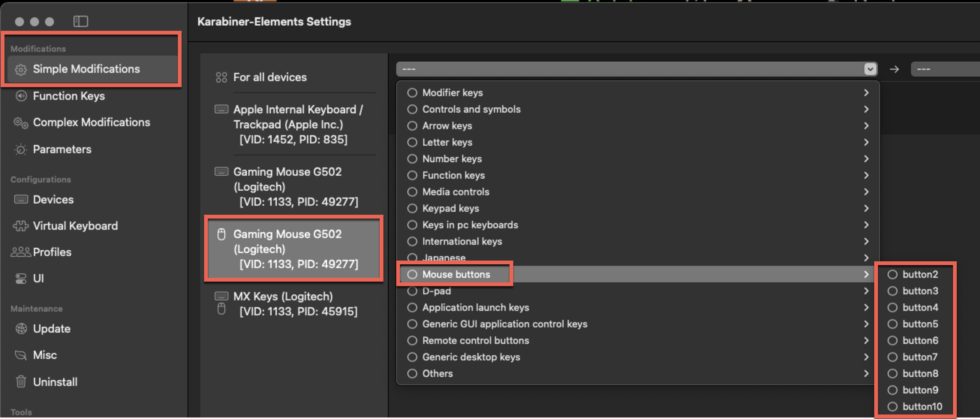Viewport: 980px width, 419px height.
Task: Open Media controls menu category
Action: [455, 192]
